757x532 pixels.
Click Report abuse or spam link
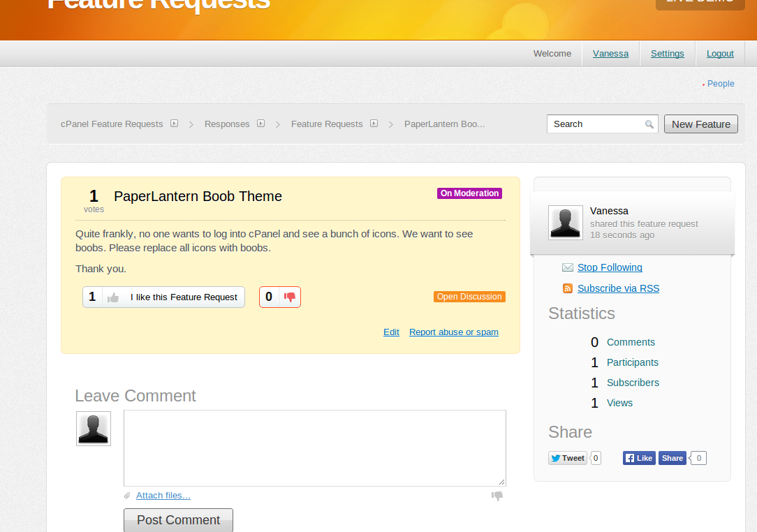pyautogui.click(x=453, y=332)
